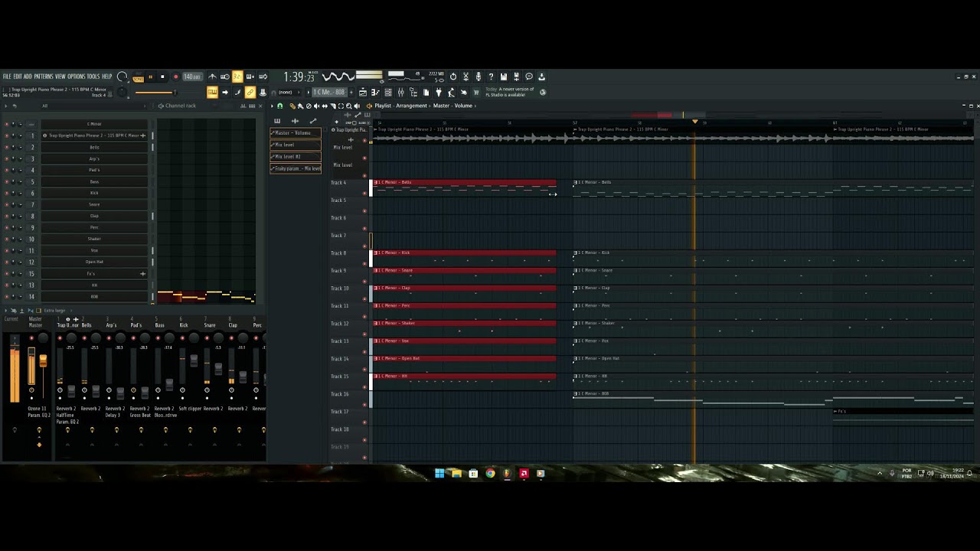Open the VIEW menu
The image size is (980, 551).
[60, 77]
